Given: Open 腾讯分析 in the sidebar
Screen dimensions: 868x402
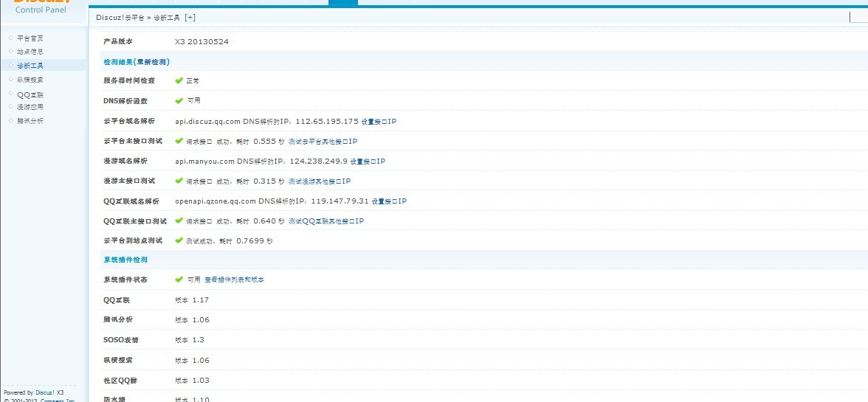Looking at the screenshot, I should [30, 120].
